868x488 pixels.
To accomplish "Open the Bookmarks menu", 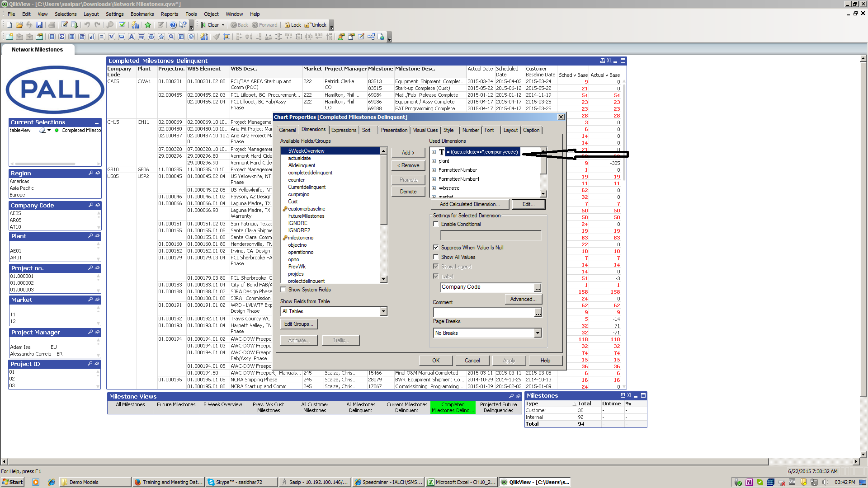I will click(142, 14).
